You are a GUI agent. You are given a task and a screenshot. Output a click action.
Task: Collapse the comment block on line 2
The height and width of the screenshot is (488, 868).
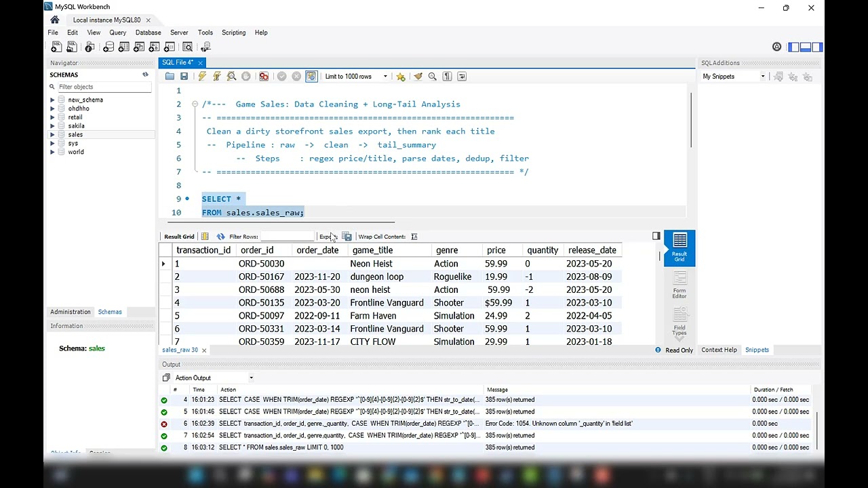195,104
